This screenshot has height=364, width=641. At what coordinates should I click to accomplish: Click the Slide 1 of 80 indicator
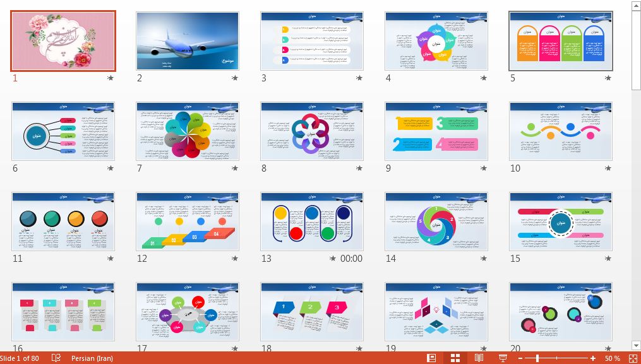pyautogui.click(x=20, y=358)
